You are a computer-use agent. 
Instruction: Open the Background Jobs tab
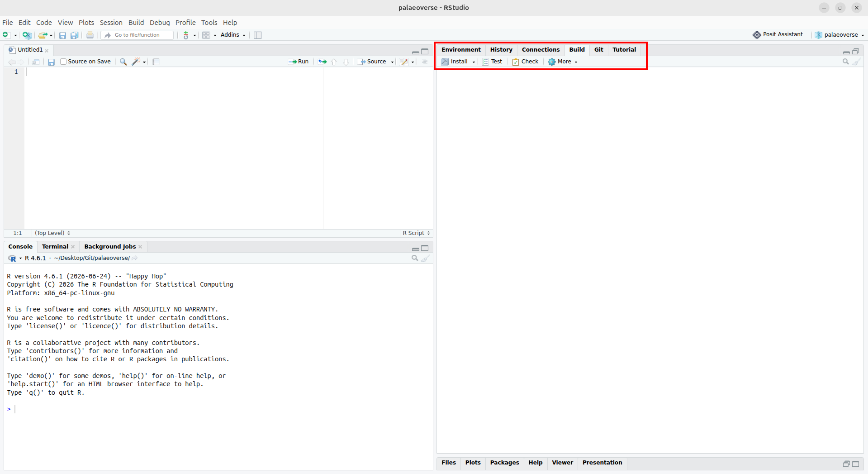[x=110, y=247]
